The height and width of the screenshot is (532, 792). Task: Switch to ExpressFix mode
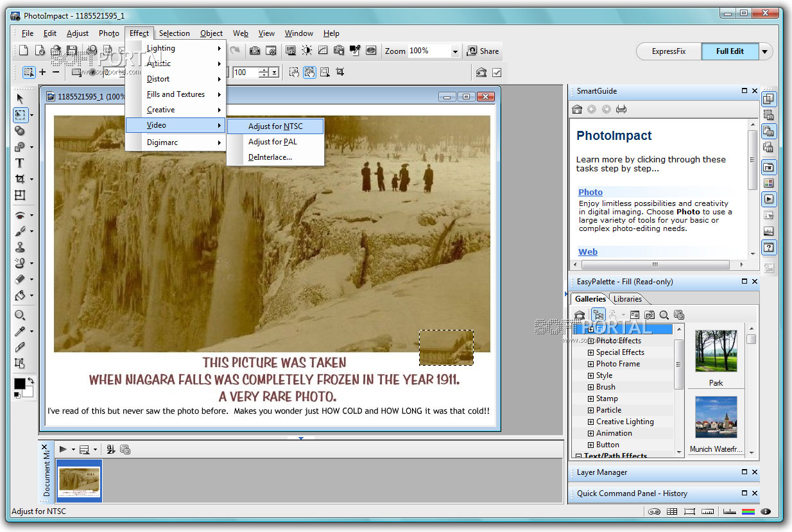668,51
